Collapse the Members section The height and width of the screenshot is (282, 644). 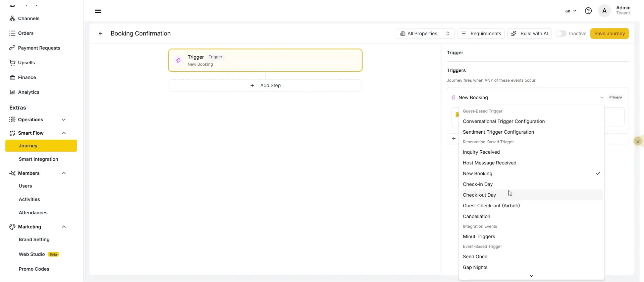pos(64,173)
